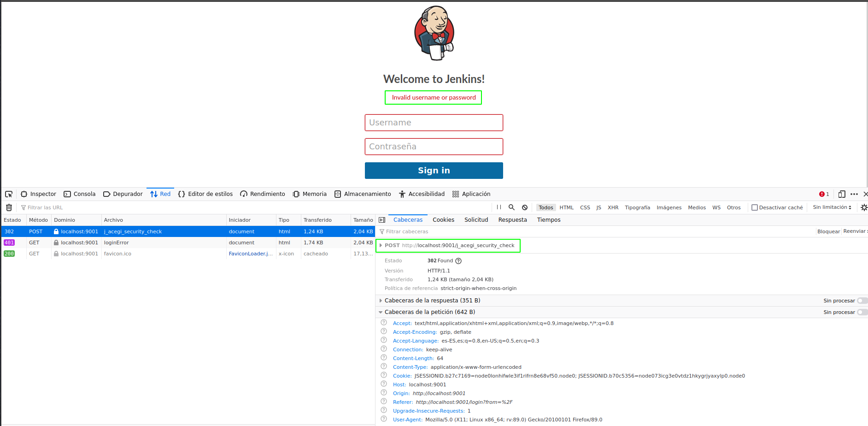This screenshot has width=868, height=426.
Task: Open help icon for User-Agent header
Action: tap(384, 419)
